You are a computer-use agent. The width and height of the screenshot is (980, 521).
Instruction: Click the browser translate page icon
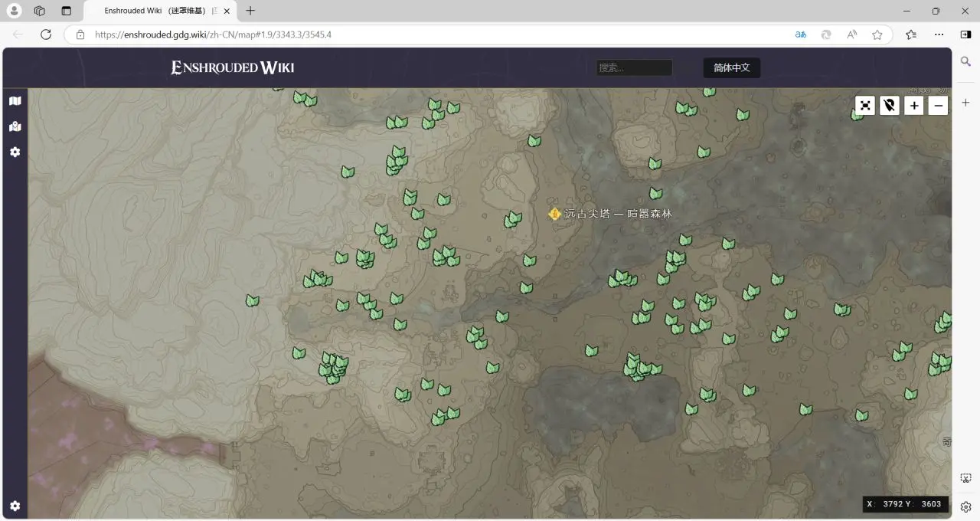(800, 34)
